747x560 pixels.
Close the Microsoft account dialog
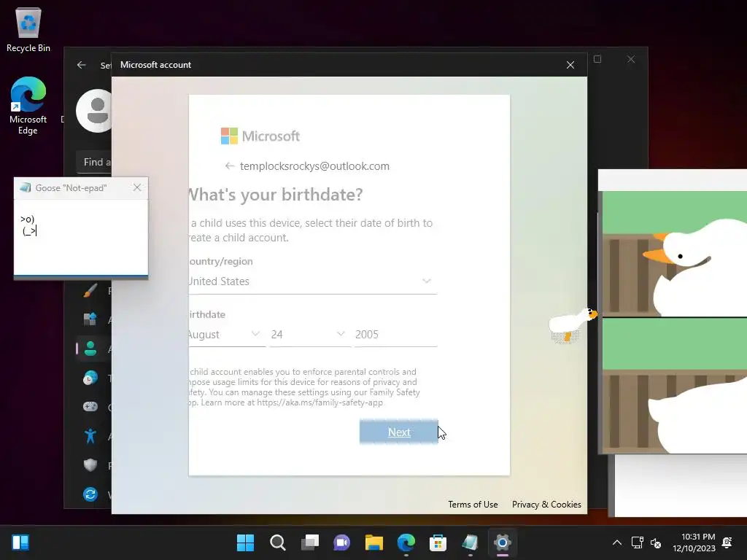click(570, 65)
